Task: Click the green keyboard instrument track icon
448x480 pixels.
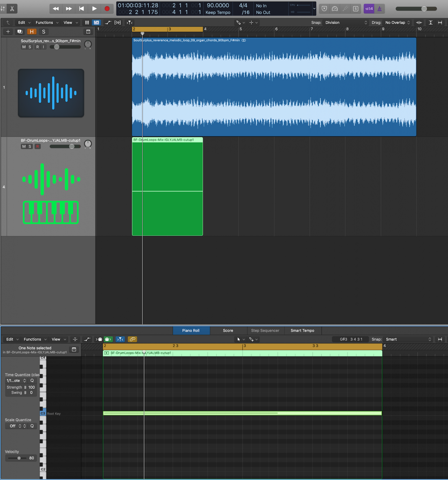Action: pyautogui.click(x=51, y=193)
